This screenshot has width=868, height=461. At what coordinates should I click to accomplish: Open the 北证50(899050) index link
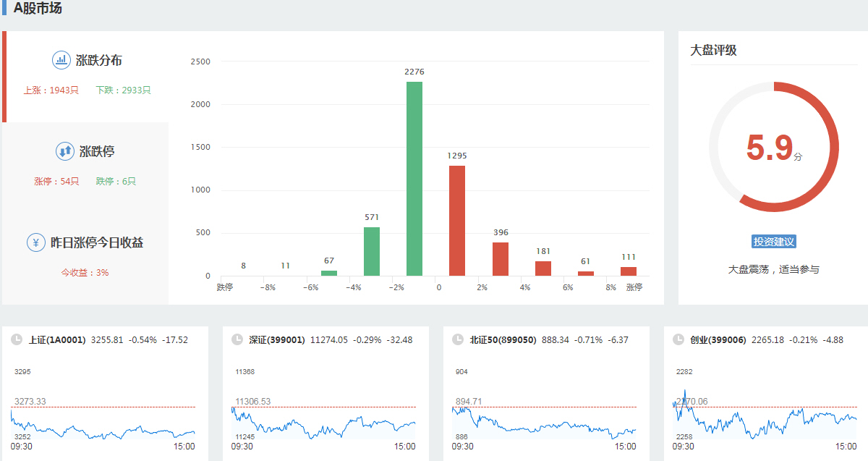pos(503,339)
